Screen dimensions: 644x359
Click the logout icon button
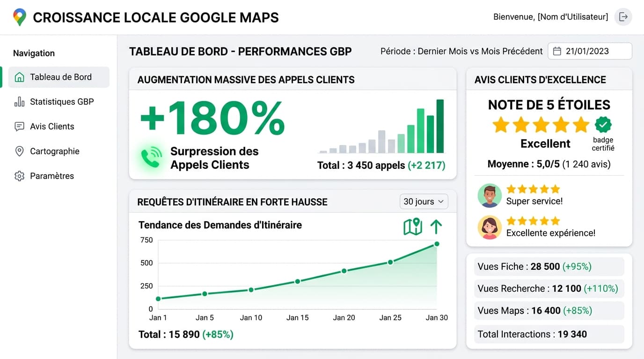[623, 17]
